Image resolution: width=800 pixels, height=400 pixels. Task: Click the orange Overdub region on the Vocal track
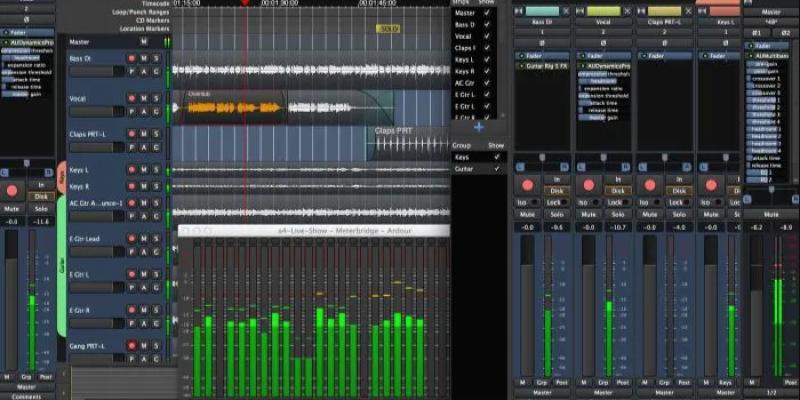click(x=228, y=106)
